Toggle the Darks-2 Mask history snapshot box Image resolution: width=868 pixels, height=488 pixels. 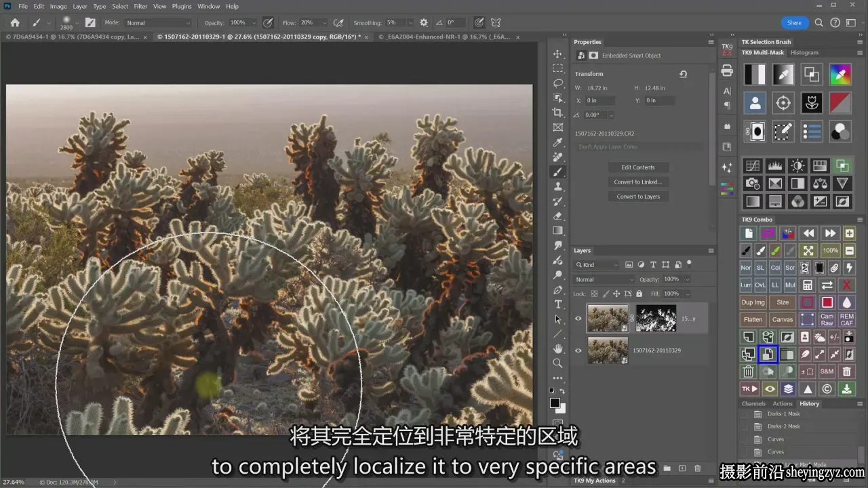[745, 426]
